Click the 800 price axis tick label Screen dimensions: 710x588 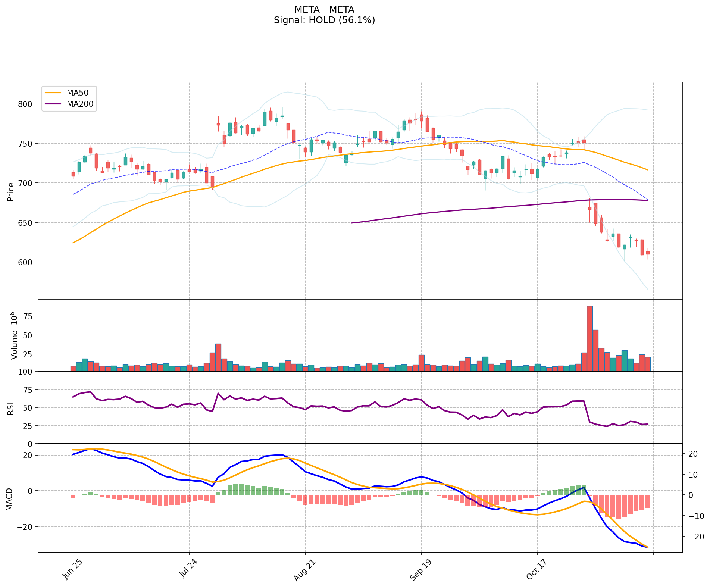(25, 104)
